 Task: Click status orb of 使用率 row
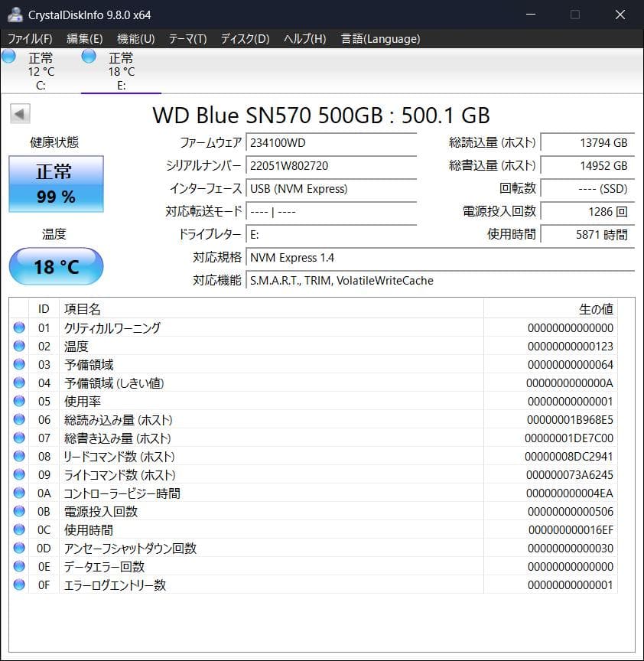point(19,401)
